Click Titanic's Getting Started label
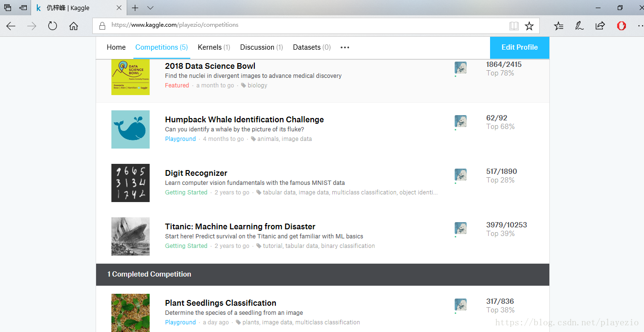Image resolution: width=644 pixels, height=332 pixels. [186, 246]
